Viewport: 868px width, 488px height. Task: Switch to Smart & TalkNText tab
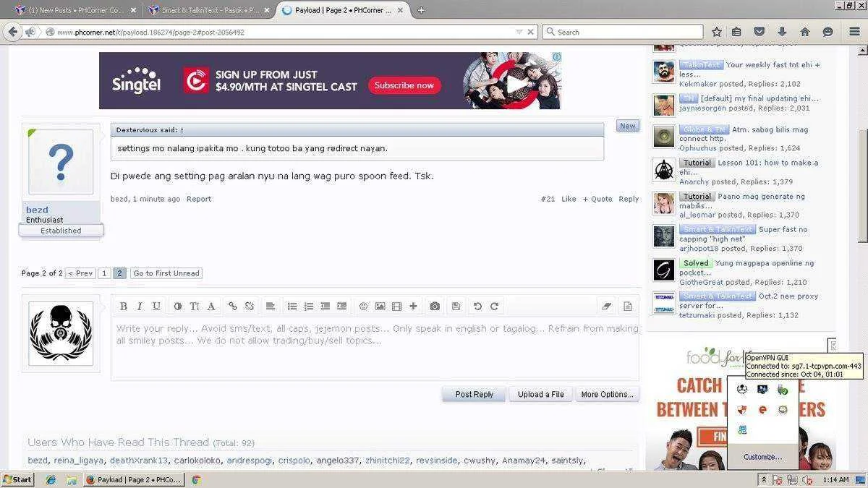click(x=209, y=10)
